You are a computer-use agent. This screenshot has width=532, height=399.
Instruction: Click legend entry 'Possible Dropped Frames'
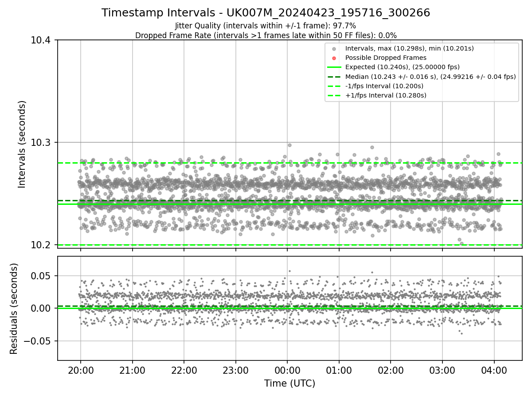(386, 58)
